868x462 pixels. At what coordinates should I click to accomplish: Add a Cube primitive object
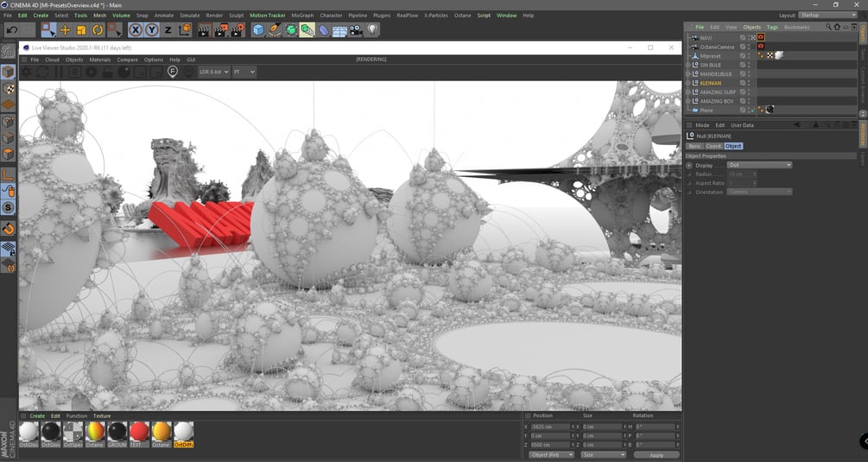click(258, 30)
